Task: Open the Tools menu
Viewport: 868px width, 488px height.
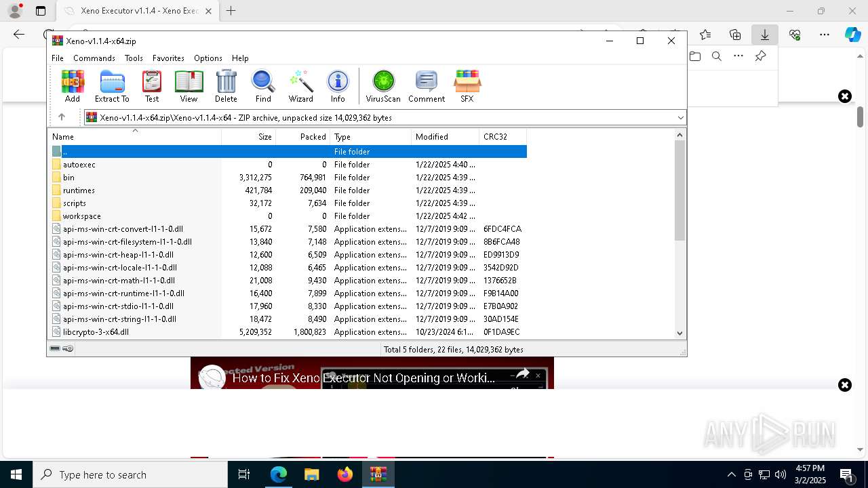Action: 134,58
